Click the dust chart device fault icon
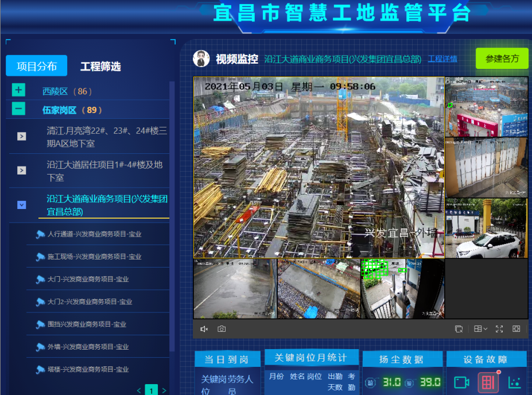 [x=514, y=382]
